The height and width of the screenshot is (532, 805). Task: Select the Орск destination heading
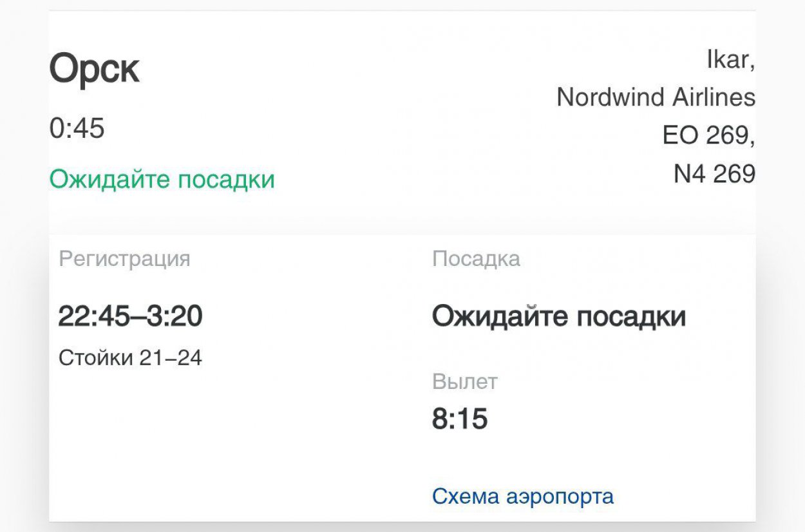click(x=94, y=69)
